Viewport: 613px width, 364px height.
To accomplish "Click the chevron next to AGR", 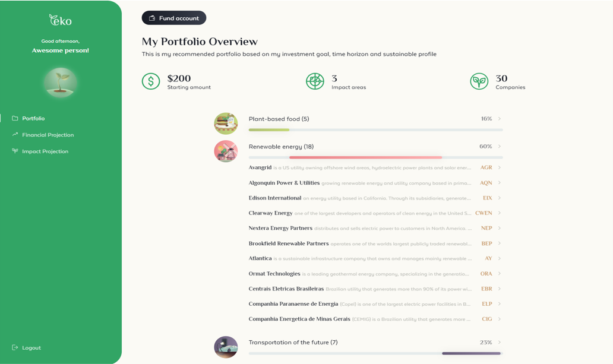I will (x=500, y=167).
